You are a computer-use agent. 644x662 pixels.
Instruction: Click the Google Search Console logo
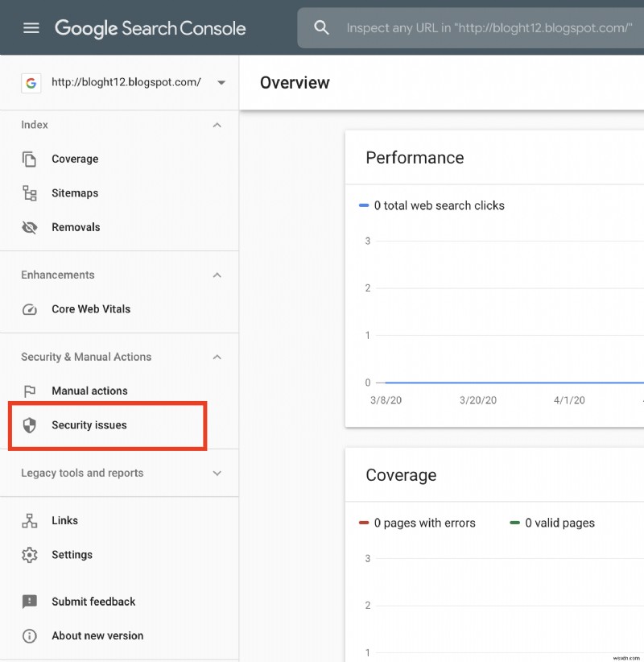[x=150, y=27]
